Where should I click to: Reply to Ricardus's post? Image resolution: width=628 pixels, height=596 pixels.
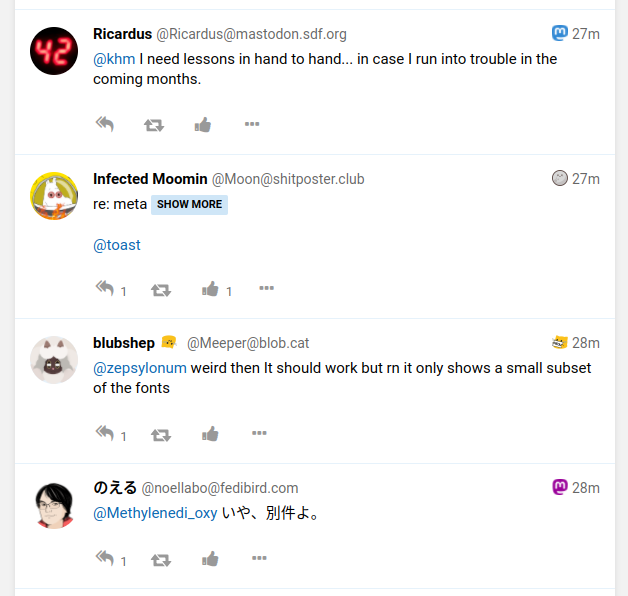click(105, 124)
